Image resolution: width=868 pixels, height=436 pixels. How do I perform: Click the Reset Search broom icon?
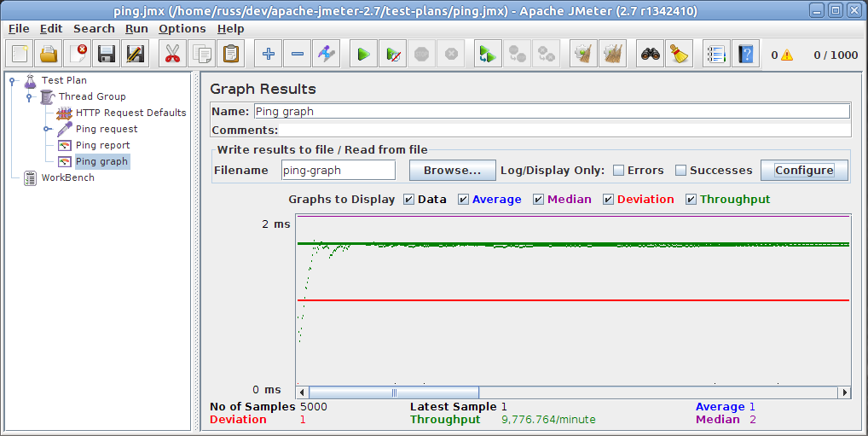680,54
